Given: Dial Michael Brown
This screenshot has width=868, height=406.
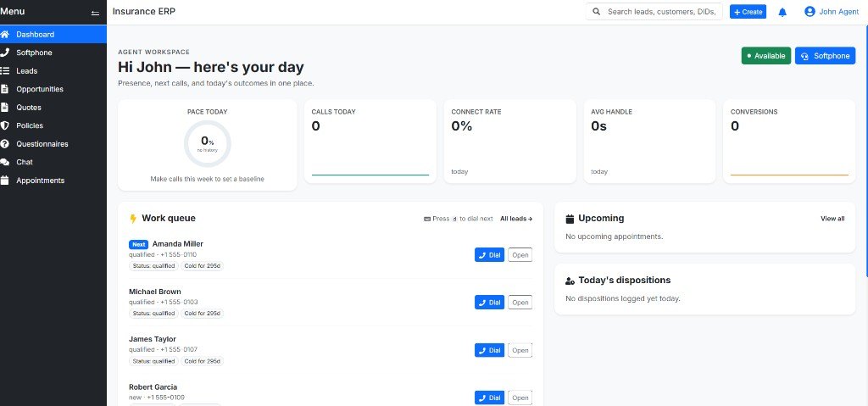Looking at the screenshot, I should click(489, 303).
